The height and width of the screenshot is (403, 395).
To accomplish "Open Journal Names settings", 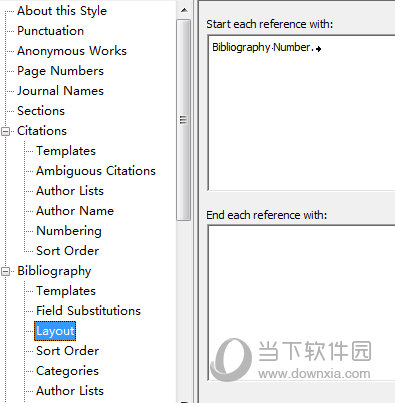I will (x=60, y=91).
